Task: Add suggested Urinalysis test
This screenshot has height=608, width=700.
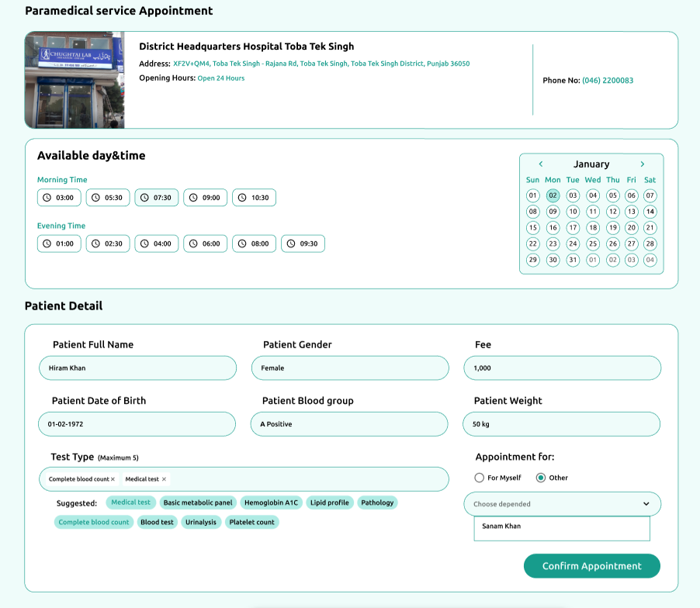Action: (x=201, y=523)
